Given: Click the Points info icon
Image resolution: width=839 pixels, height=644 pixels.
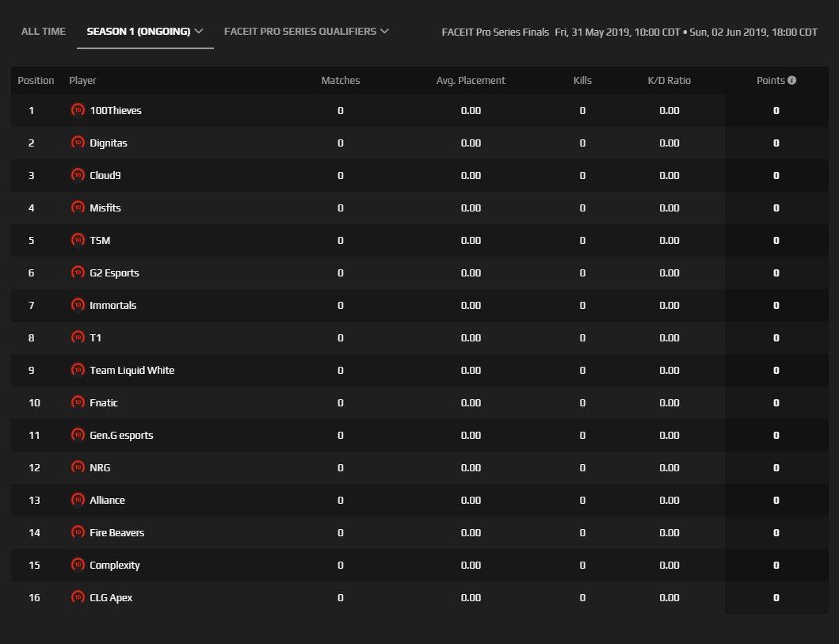Looking at the screenshot, I should click(x=791, y=81).
